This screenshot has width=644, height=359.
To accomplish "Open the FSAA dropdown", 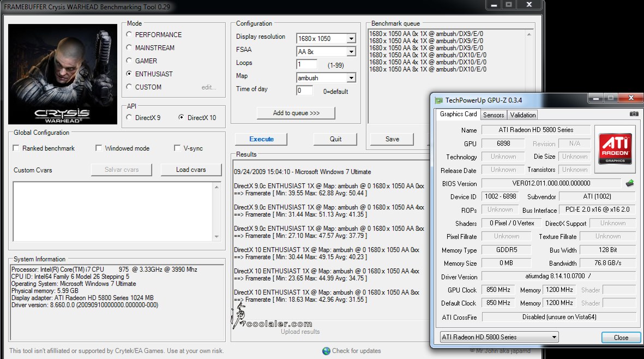I will click(351, 52).
